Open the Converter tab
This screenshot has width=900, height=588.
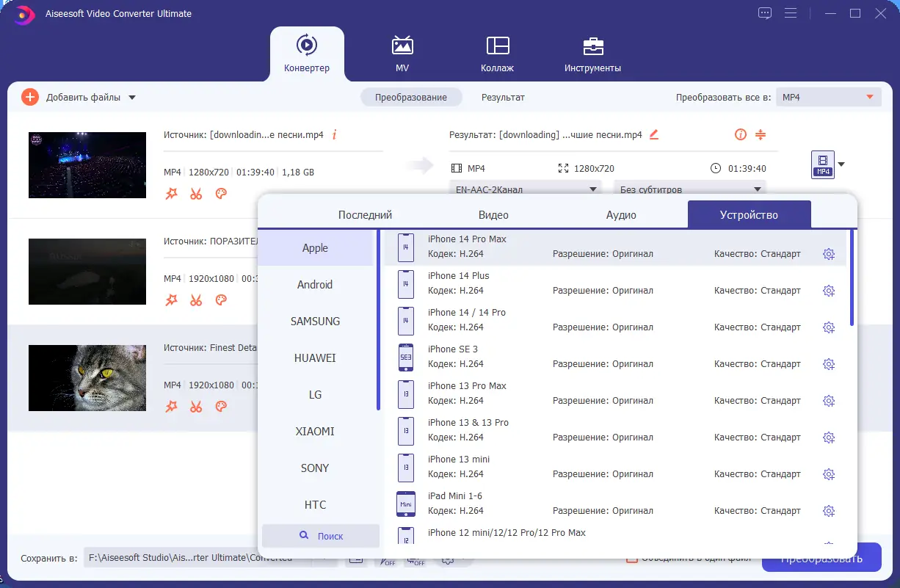click(x=307, y=54)
